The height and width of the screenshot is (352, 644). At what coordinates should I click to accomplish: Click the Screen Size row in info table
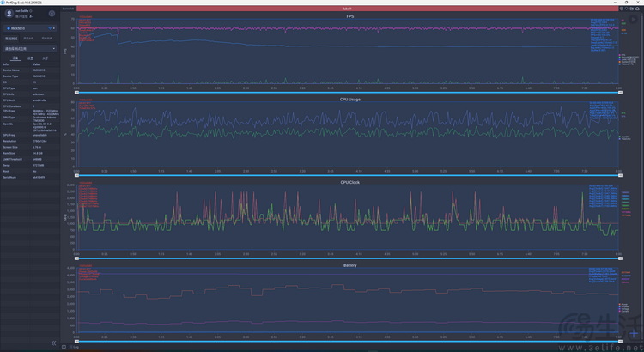[30, 147]
